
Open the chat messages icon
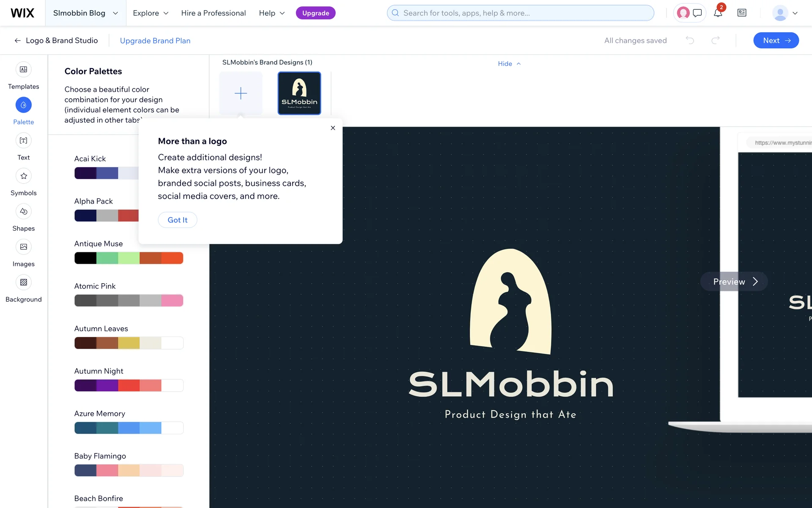[x=697, y=13]
